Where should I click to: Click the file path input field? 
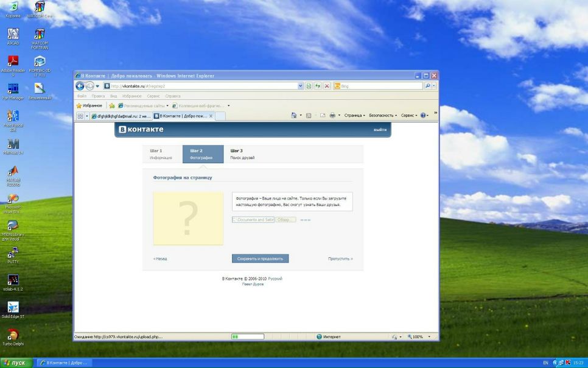tap(253, 219)
